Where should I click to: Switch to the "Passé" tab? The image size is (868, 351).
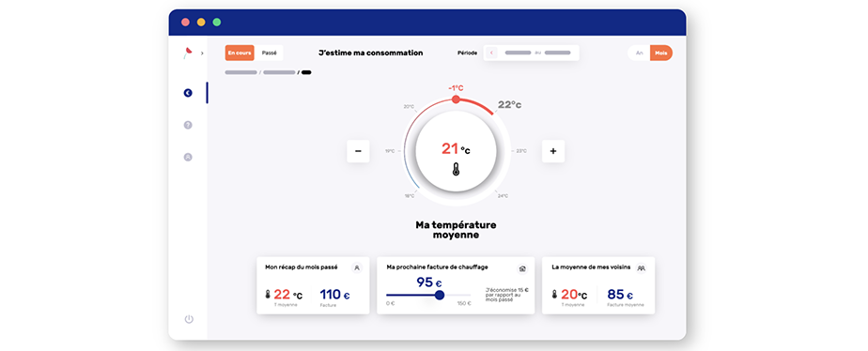(269, 53)
